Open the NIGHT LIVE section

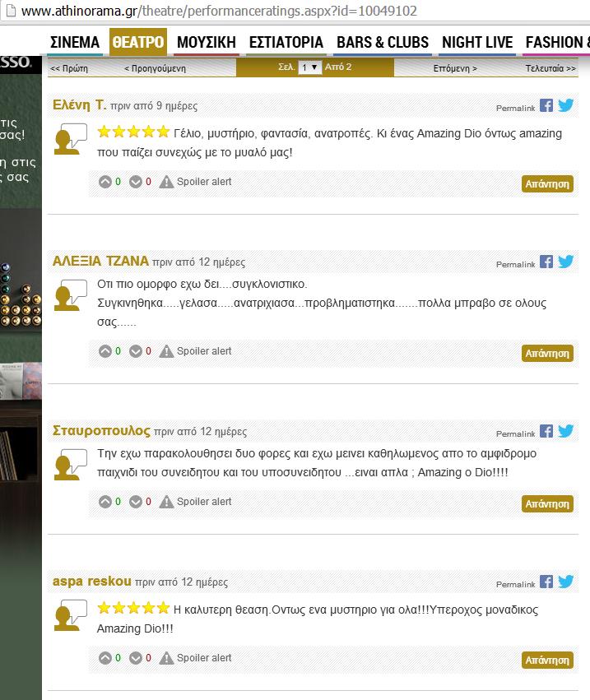tap(477, 42)
